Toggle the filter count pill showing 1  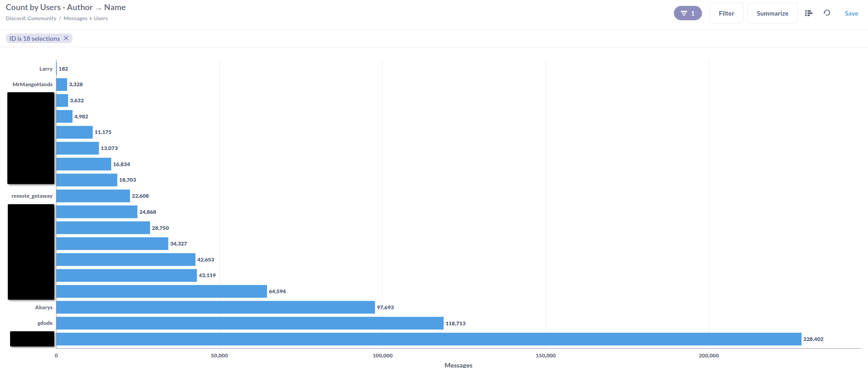click(x=687, y=13)
